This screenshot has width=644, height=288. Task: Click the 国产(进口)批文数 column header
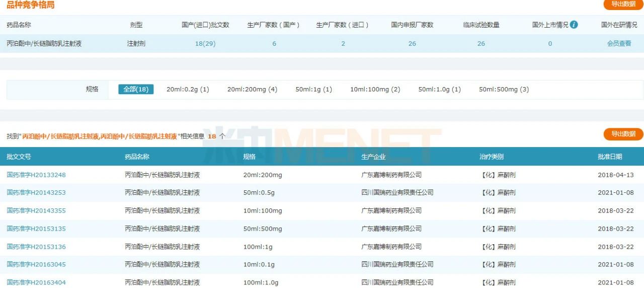(x=205, y=25)
